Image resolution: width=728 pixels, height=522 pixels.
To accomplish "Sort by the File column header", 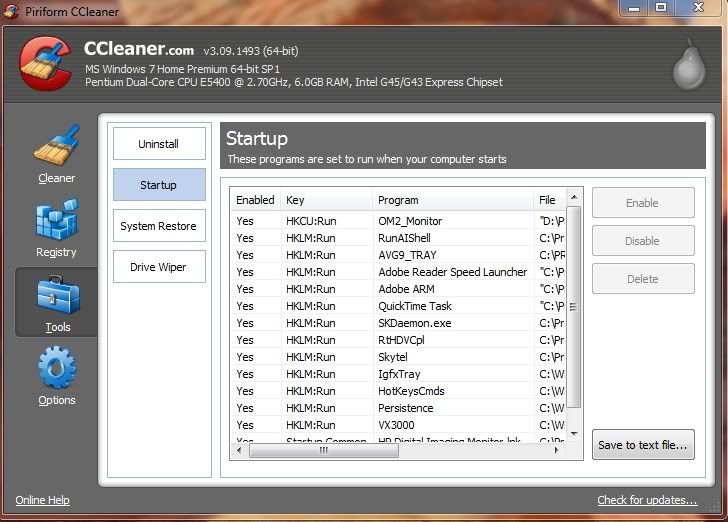I will (x=550, y=200).
